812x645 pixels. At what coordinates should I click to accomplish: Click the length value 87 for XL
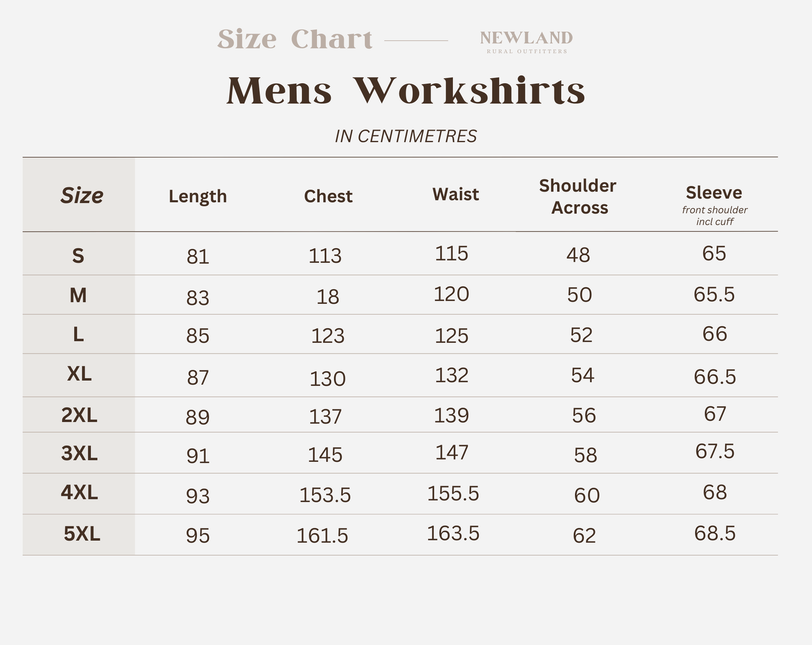198,377
